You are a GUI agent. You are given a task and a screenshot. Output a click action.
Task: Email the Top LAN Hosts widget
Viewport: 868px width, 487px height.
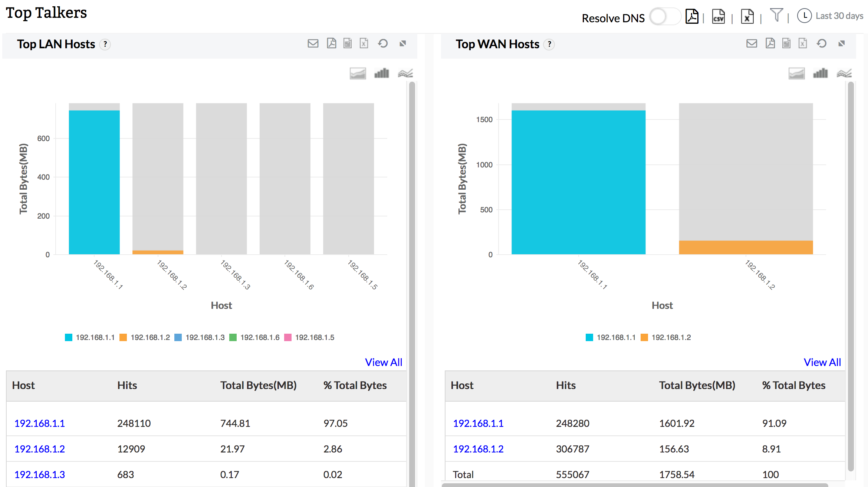click(313, 43)
